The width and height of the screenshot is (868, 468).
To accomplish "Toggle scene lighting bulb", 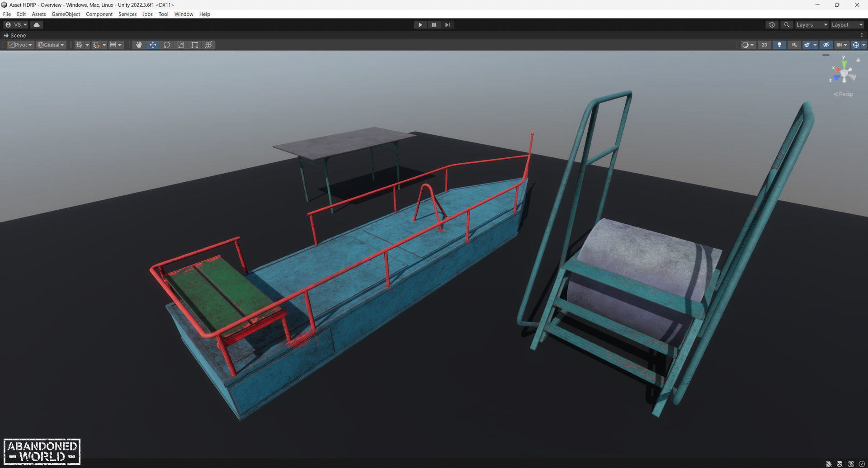I will [779, 45].
